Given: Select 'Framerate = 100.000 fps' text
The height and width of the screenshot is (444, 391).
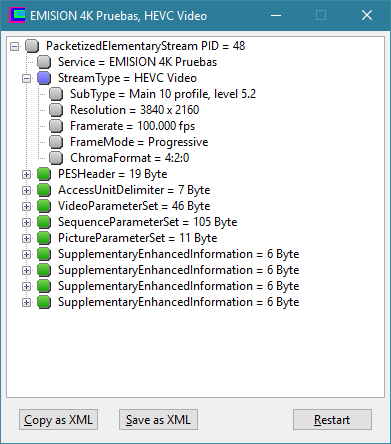Looking at the screenshot, I should click(x=132, y=126).
